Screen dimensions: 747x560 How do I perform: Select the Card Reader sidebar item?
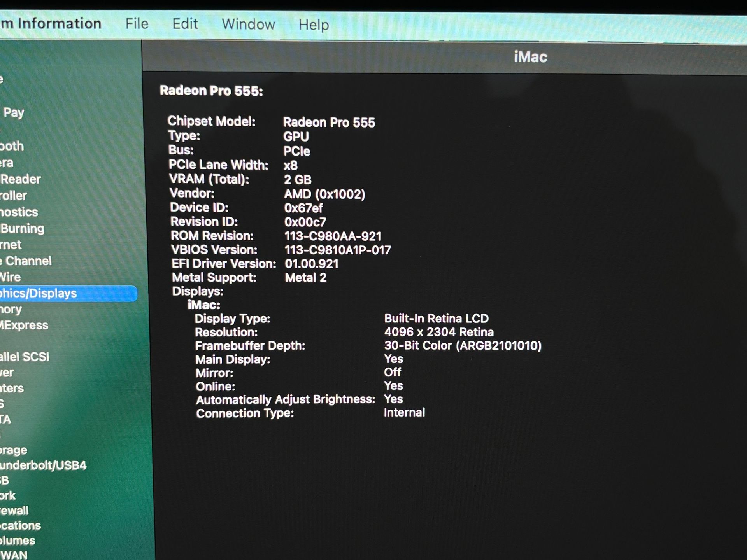[x=20, y=179]
